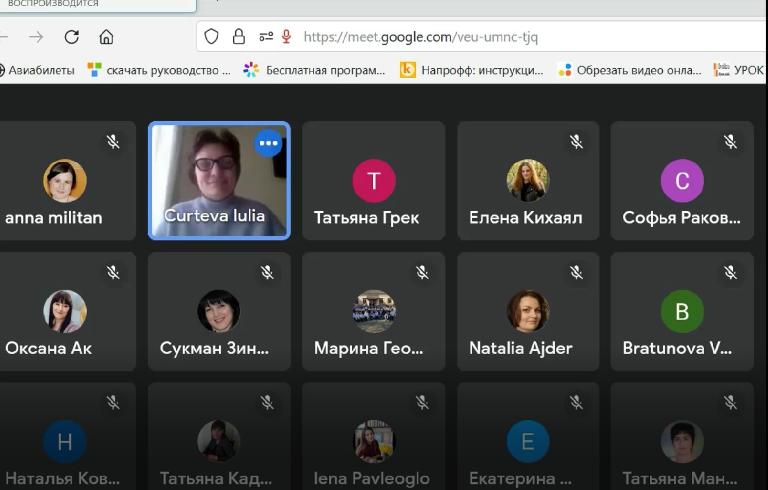Click Natalia Ajder muted mic icon
Image resolution: width=768 pixels, height=490 pixels.
click(x=576, y=272)
